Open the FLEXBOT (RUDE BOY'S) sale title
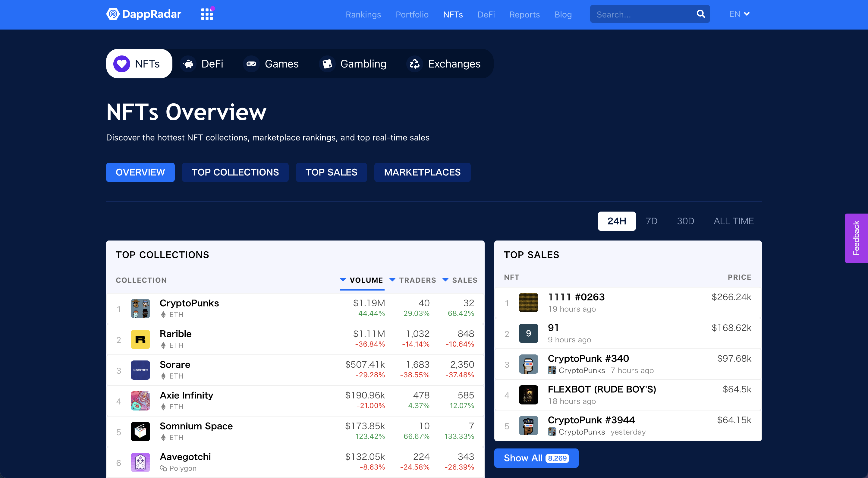Viewport: 868px width, 478px height. [602, 389]
